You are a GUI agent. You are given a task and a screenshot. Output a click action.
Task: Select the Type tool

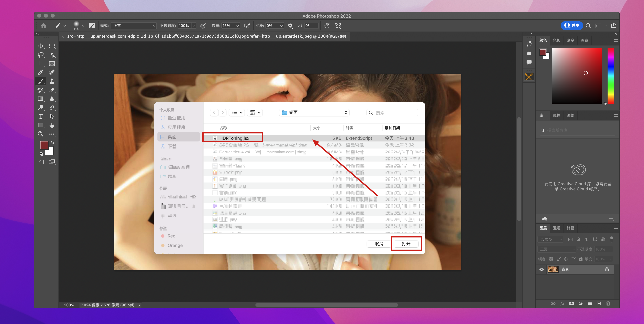tap(41, 117)
